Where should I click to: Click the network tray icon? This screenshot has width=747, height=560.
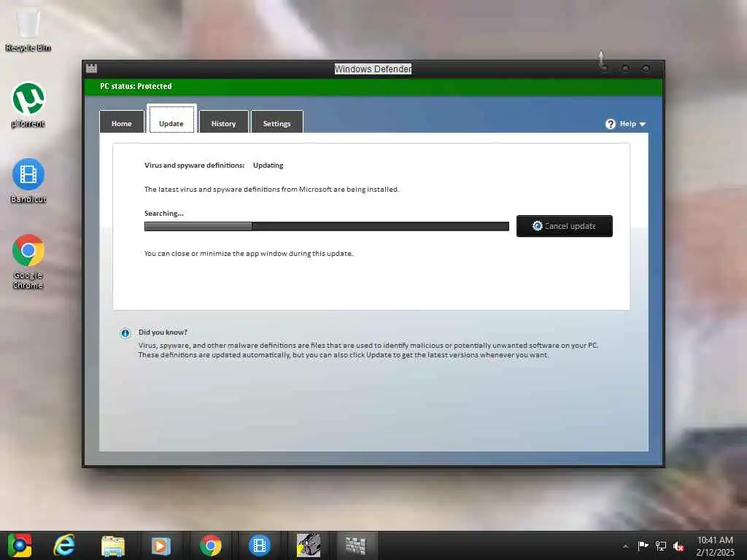[x=661, y=546]
